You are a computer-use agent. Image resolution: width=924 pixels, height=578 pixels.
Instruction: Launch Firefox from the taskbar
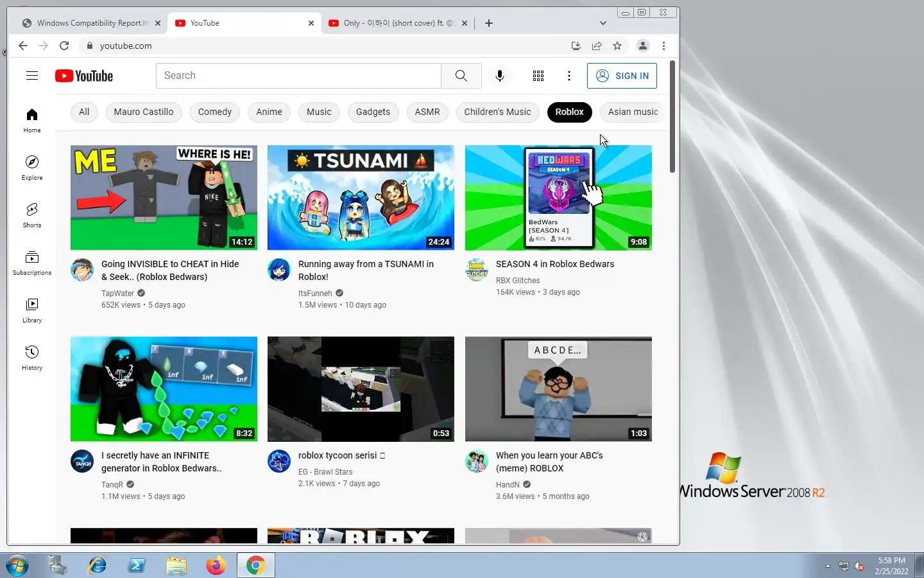point(216,566)
